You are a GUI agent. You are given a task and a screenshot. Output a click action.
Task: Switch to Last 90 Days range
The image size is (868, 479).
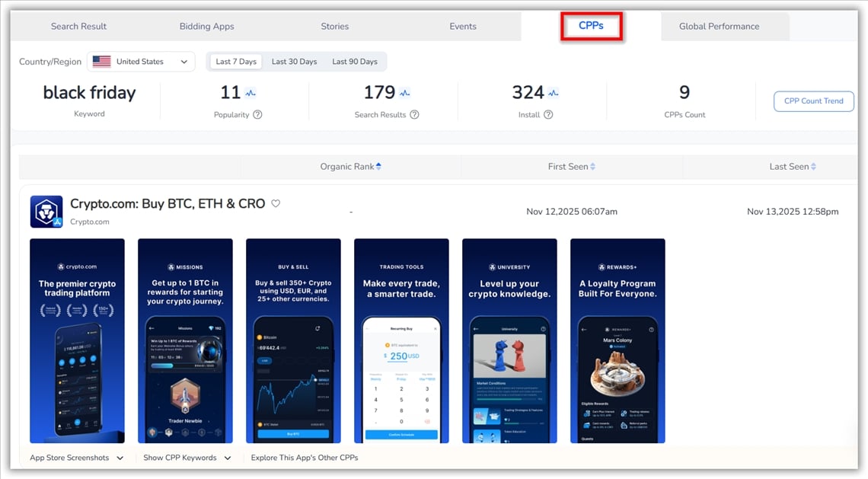click(355, 62)
